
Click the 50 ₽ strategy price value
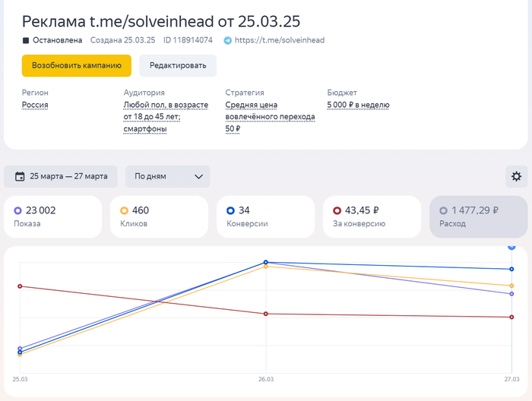(x=233, y=129)
